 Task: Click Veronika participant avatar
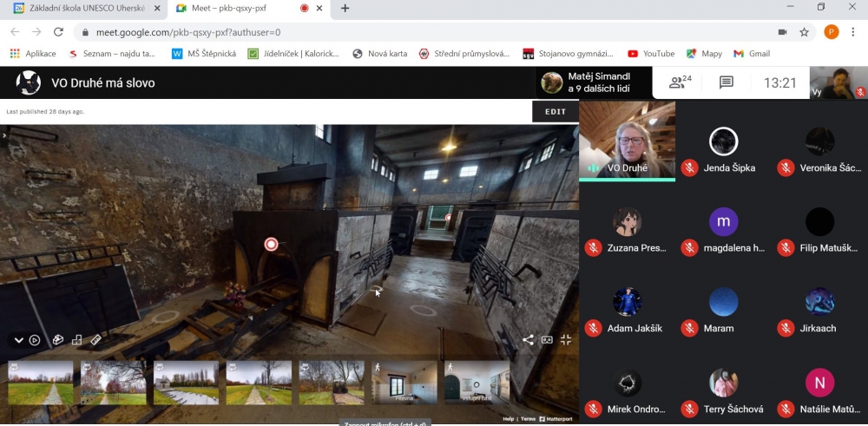tap(819, 141)
